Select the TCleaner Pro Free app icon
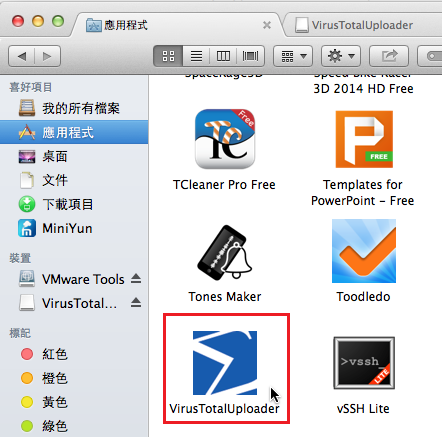Screen dimensions: 442x437 pyautogui.click(x=225, y=139)
